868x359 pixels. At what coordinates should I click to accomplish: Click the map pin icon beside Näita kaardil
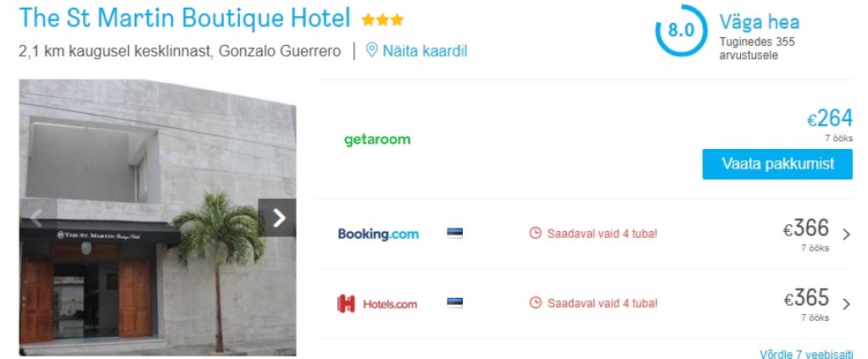click(372, 51)
